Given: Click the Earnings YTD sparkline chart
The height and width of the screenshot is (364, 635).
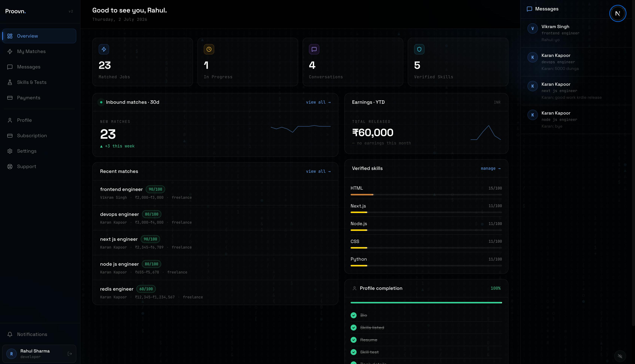Looking at the screenshot, I should (x=486, y=133).
